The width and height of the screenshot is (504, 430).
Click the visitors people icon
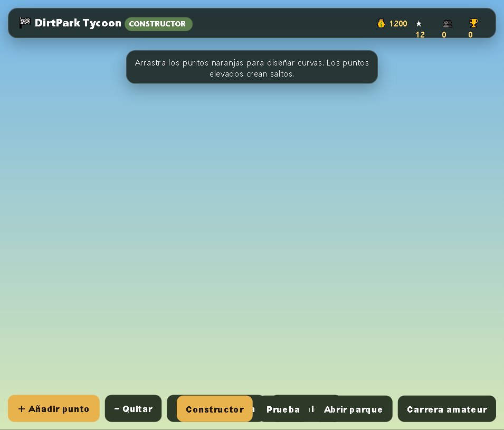(x=448, y=23)
